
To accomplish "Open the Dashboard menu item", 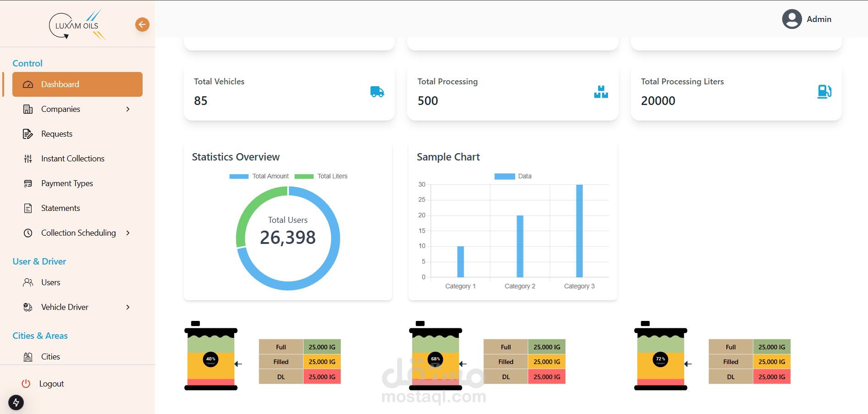I will 77,84.
